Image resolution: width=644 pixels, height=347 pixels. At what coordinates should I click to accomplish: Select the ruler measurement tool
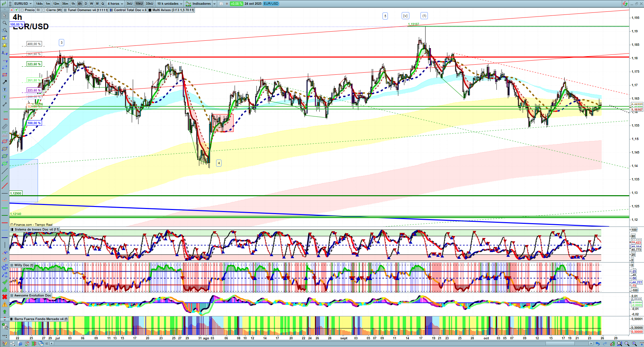tap(5, 127)
